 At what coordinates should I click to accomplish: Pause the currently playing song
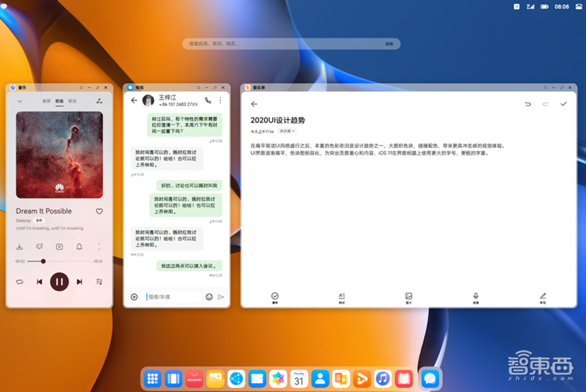click(x=59, y=282)
